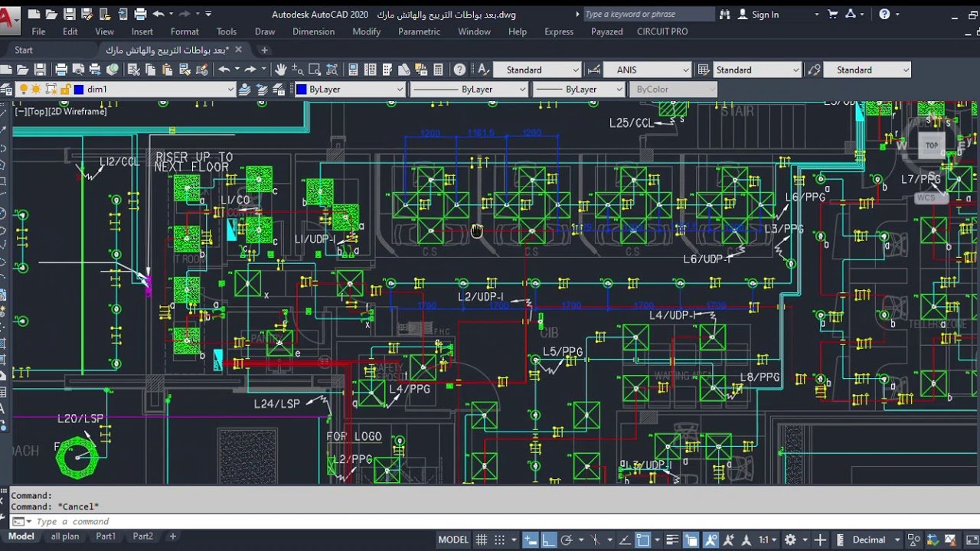The height and width of the screenshot is (551, 980).
Task: Click the ViewCube TOP face
Action: point(932,145)
